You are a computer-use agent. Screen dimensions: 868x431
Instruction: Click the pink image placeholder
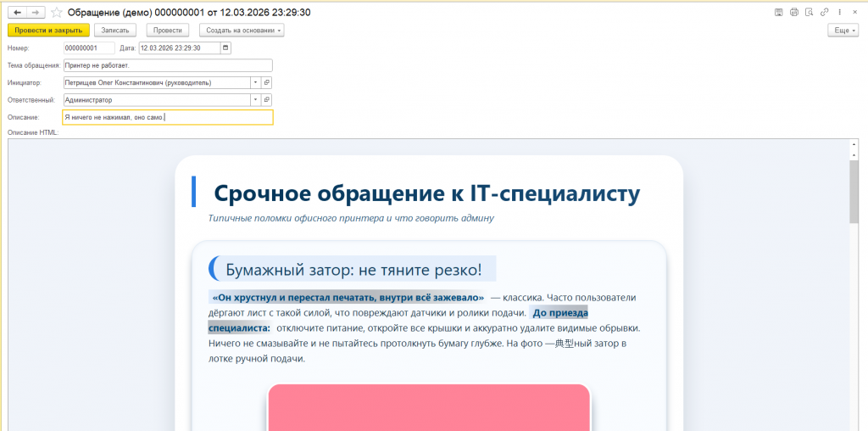(429, 407)
